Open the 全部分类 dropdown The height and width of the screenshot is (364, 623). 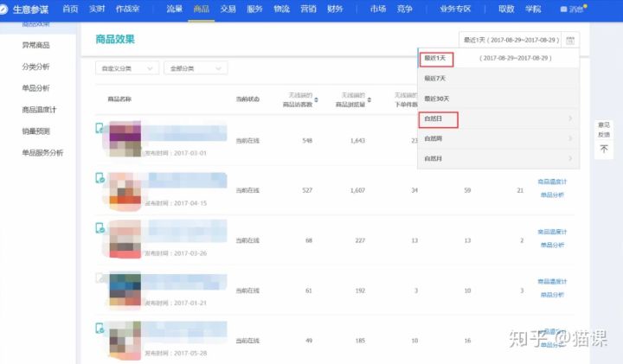tap(195, 67)
